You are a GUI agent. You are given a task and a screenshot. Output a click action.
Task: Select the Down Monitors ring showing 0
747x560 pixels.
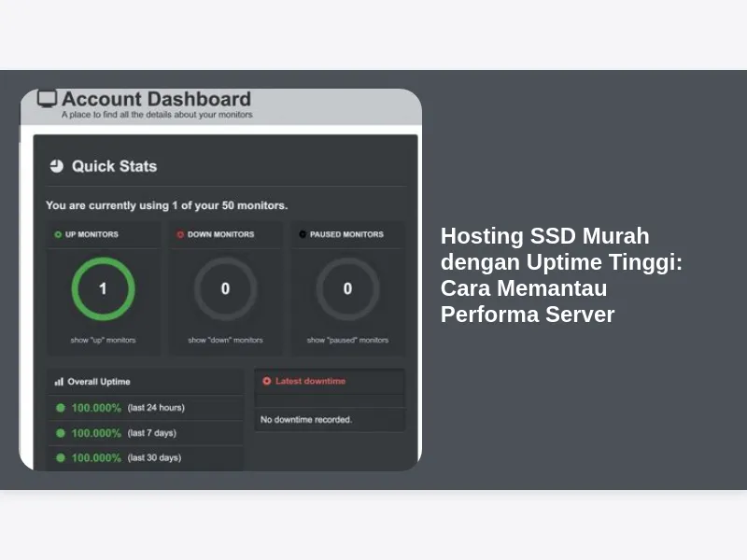[x=225, y=289]
